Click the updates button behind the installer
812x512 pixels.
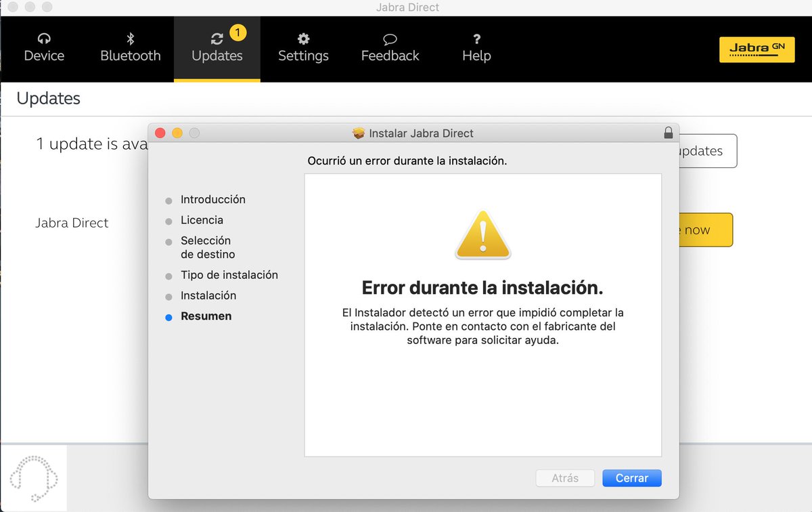pos(706,151)
